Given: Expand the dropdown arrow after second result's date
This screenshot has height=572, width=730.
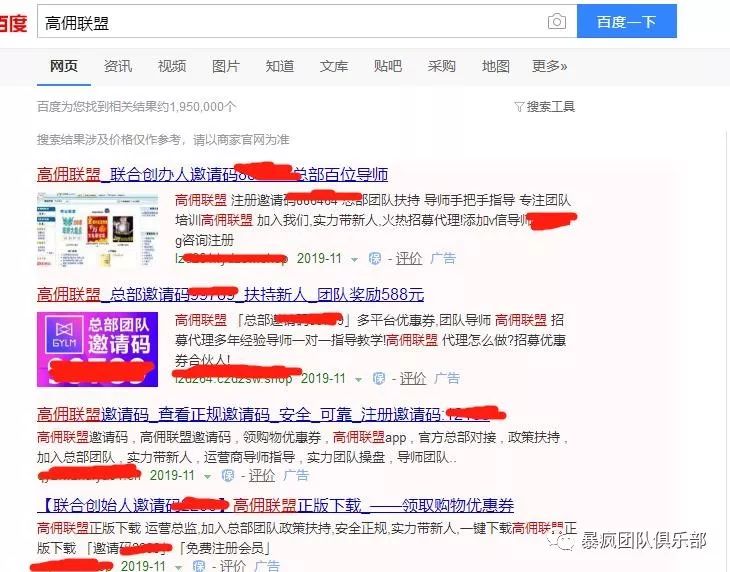Looking at the screenshot, I should [358, 380].
